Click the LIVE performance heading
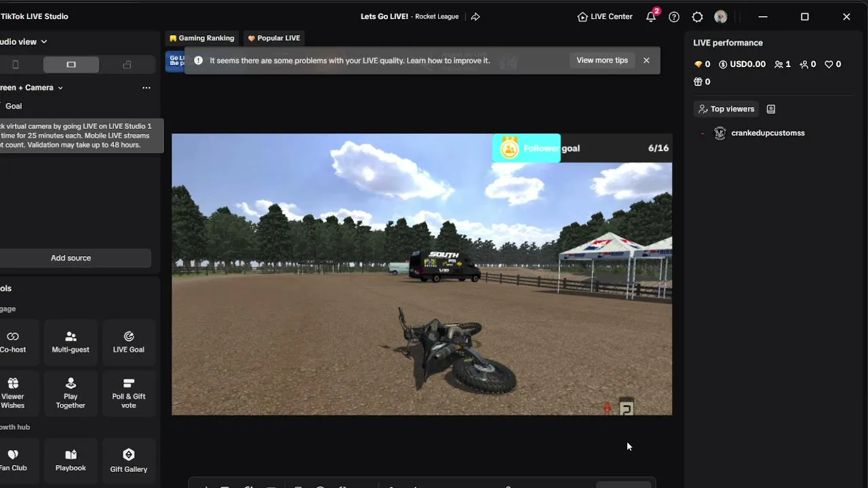This screenshot has height=488, width=868. pos(728,43)
